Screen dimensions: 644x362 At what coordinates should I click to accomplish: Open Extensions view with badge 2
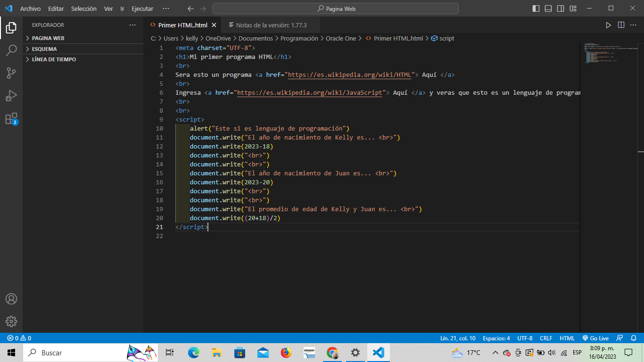tap(11, 118)
